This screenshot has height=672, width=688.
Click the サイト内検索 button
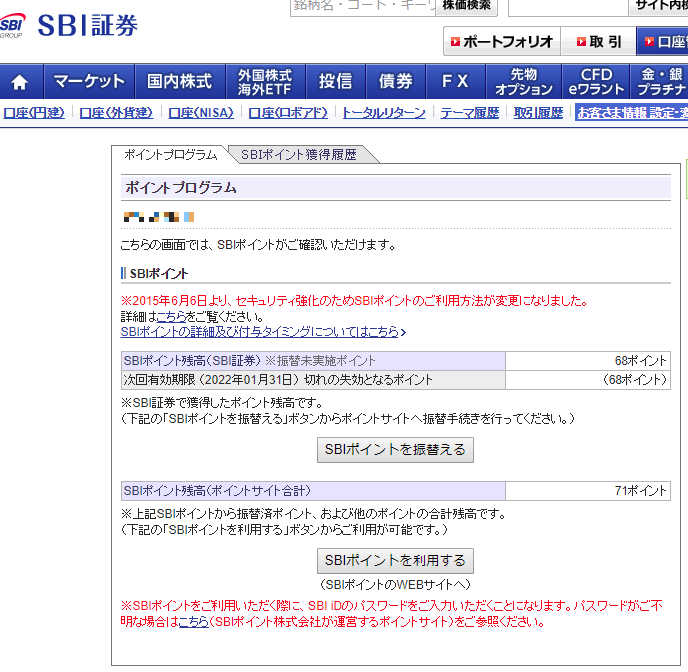659,6
